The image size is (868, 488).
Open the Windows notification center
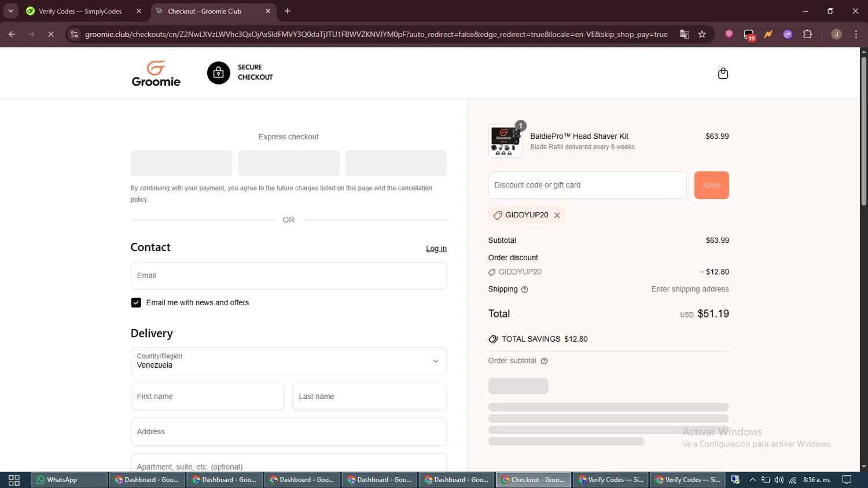847,480
